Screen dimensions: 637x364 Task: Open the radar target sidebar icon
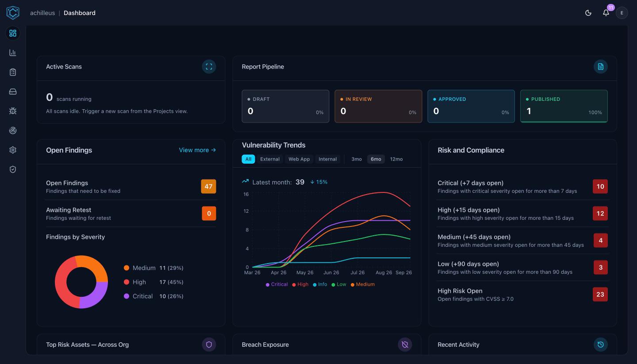tap(13, 130)
